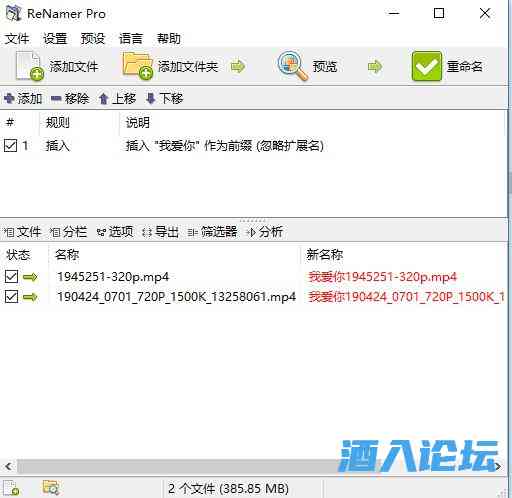Open the 导出 export dropdown
512x498 pixels.
tap(160, 232)
